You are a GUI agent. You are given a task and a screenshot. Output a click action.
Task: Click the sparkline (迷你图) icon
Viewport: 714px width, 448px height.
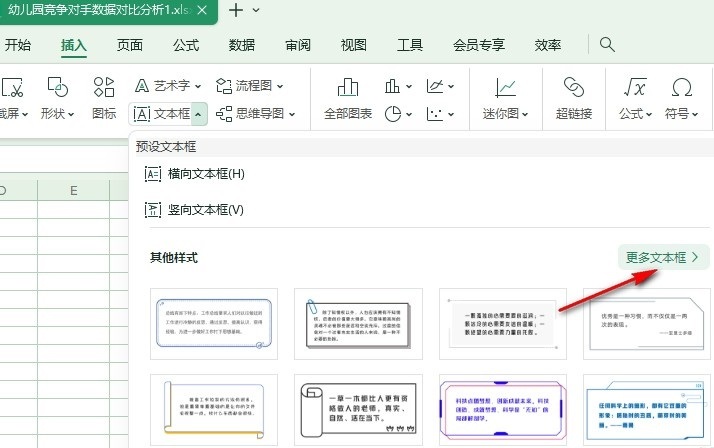(x=505, y=87)
